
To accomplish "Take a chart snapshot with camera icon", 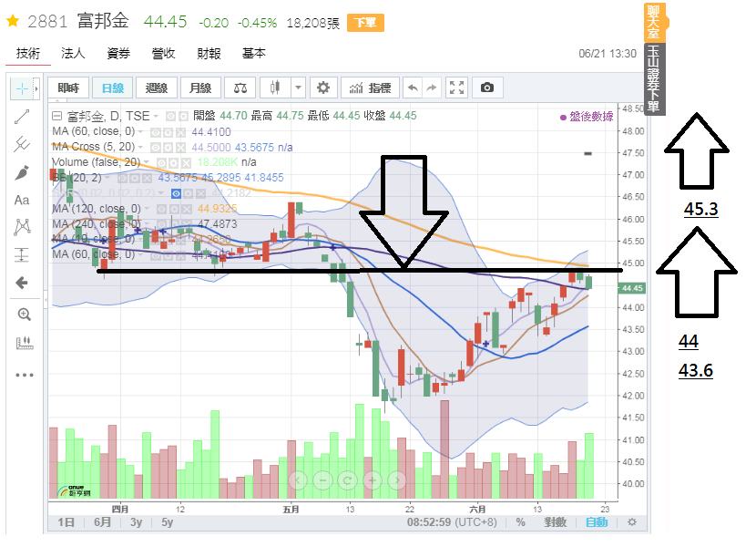I will click(487, 88).
